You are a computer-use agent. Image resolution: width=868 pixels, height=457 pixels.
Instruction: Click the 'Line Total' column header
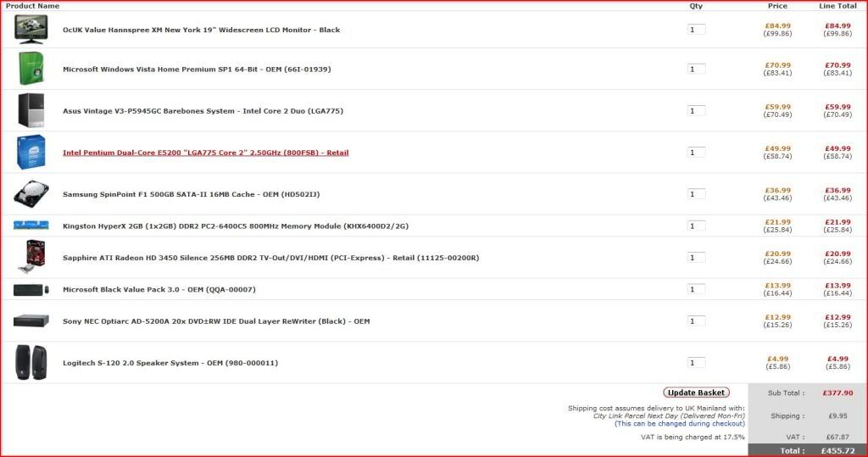837,6
